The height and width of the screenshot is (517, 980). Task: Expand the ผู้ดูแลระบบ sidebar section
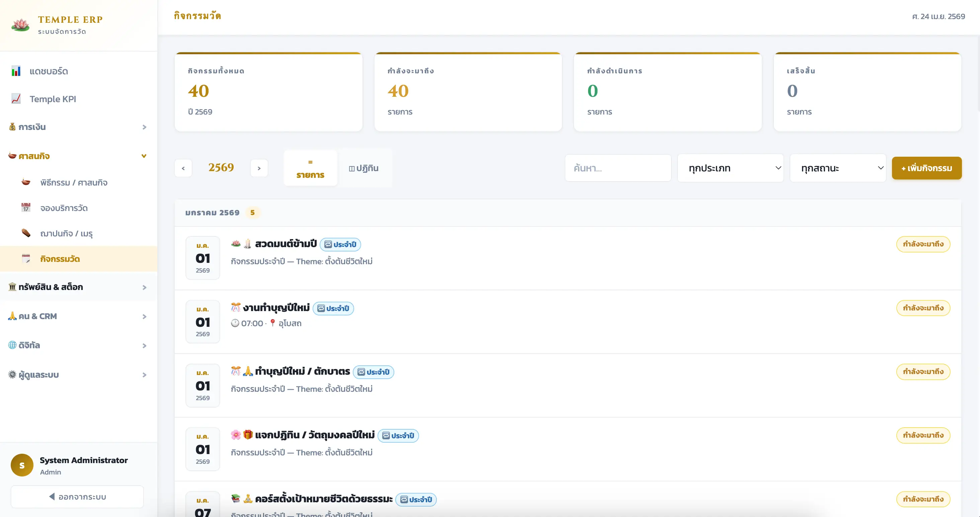78,375
